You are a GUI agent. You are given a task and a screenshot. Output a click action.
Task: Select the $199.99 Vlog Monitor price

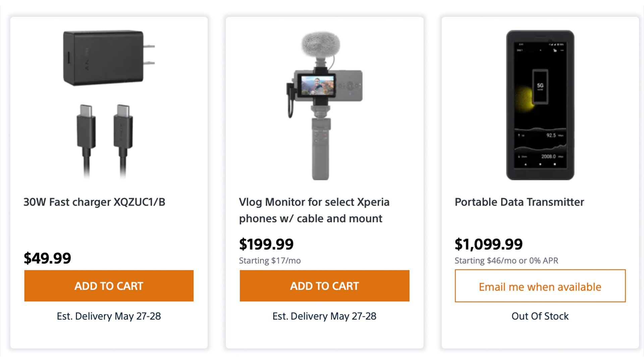coord(266,244)
